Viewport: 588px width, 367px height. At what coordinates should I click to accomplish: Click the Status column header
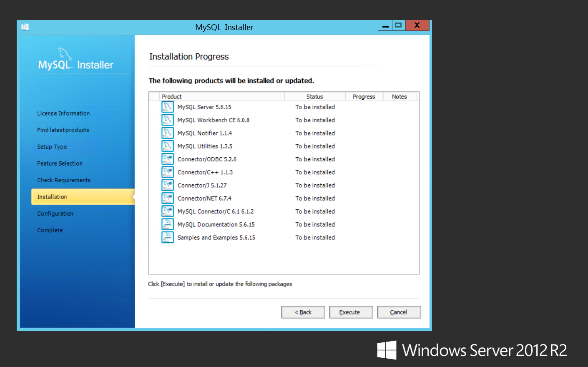[315, 96]
